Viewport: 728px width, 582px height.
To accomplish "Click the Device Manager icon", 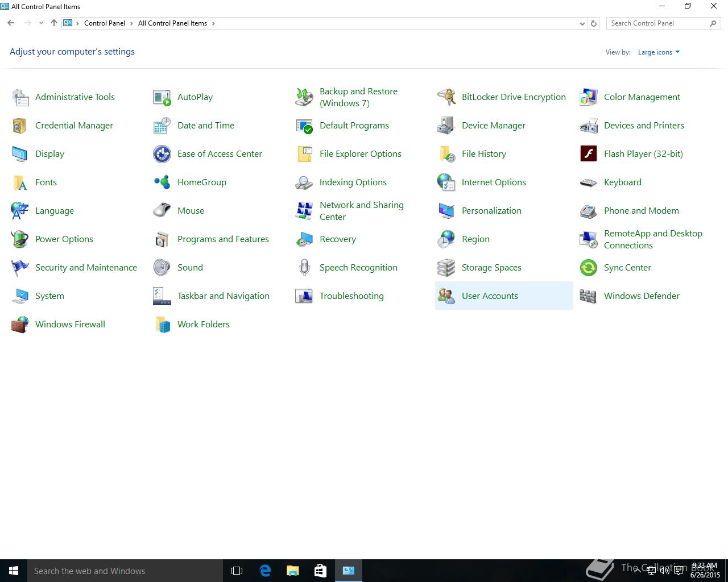I will click(x=446, y=126).
